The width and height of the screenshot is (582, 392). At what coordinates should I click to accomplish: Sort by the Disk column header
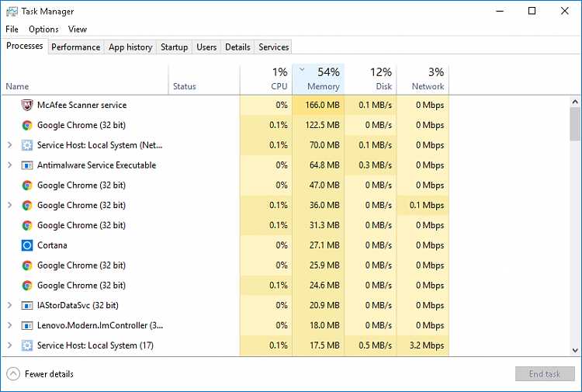click(370, 80)
